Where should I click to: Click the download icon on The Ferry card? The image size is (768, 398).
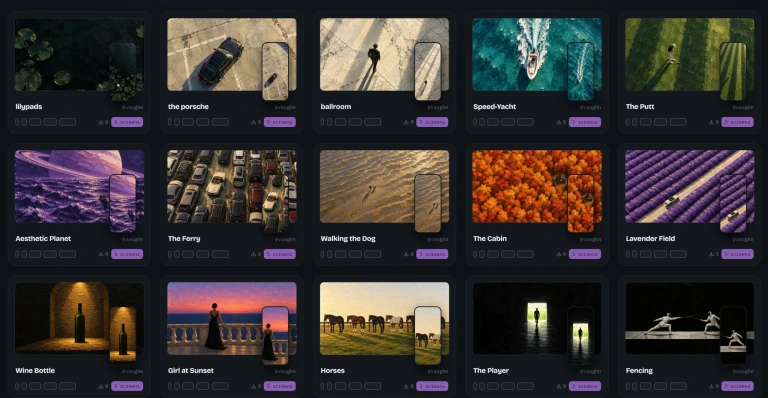click(x=254, y=254)
